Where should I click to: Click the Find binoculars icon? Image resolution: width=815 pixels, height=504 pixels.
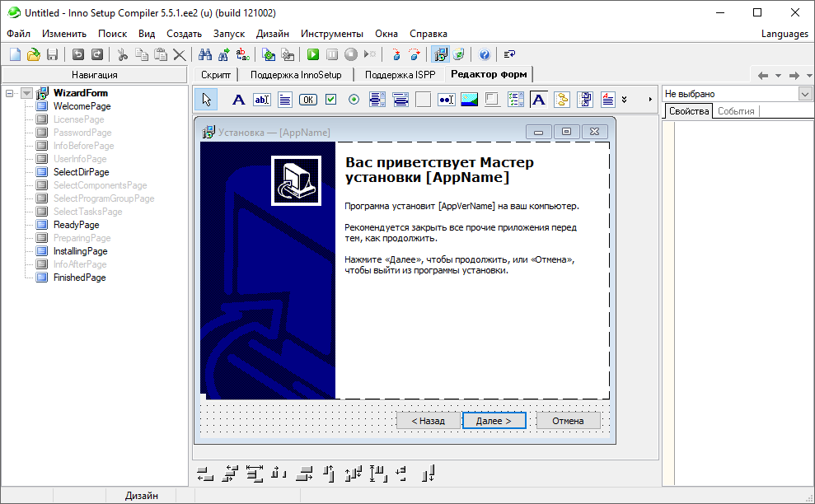(205, 54)
